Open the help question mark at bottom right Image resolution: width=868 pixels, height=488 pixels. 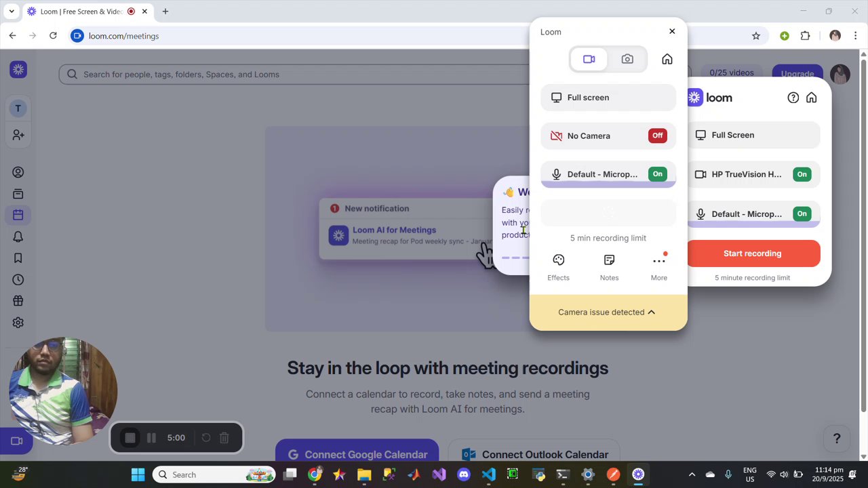tap(837, 439)
